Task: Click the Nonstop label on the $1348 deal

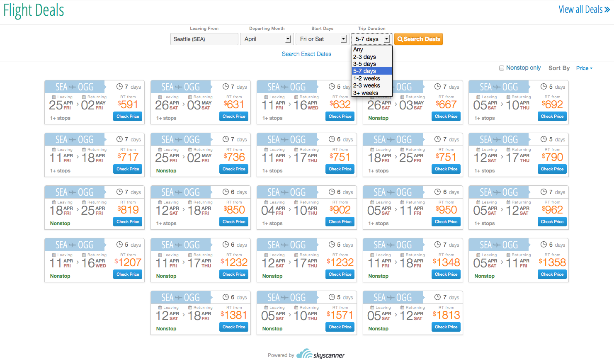Action: [x=378, y=276]
